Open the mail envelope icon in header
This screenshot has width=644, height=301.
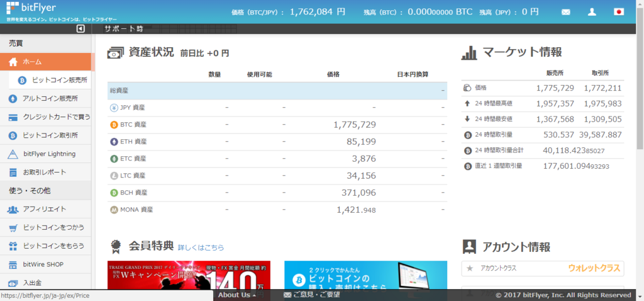click(566, 13)
